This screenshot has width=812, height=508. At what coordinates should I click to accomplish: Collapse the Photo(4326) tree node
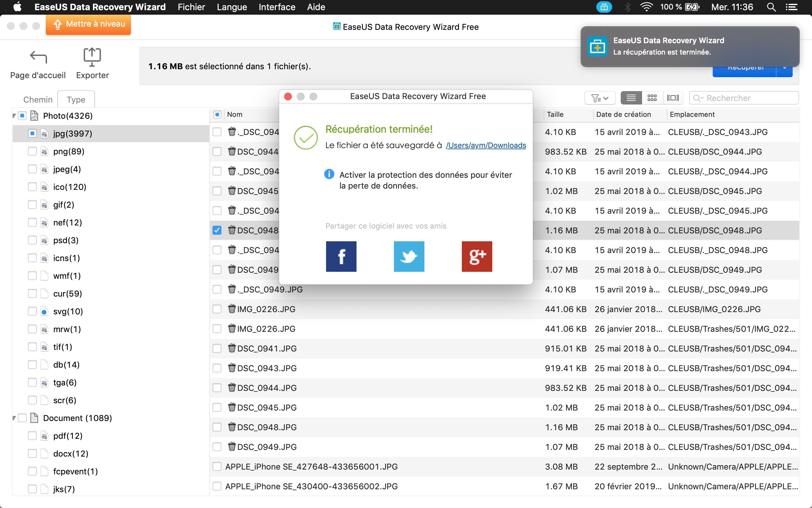click(x=14, y=116)
